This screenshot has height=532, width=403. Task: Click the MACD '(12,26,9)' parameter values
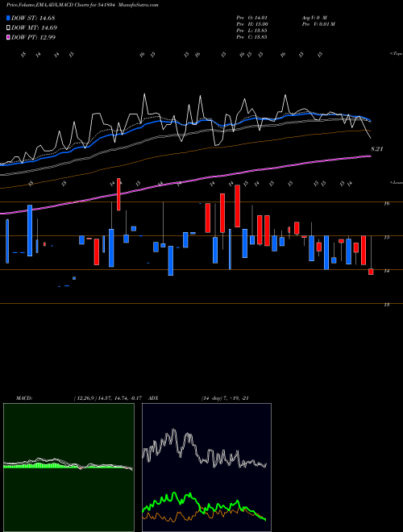tap(110, 398)
